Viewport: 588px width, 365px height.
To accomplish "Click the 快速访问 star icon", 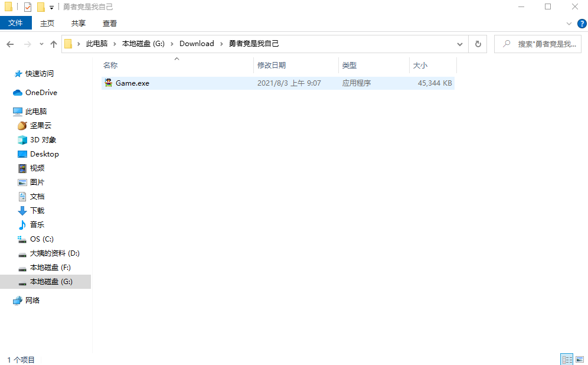I will [x=18, y=74].
